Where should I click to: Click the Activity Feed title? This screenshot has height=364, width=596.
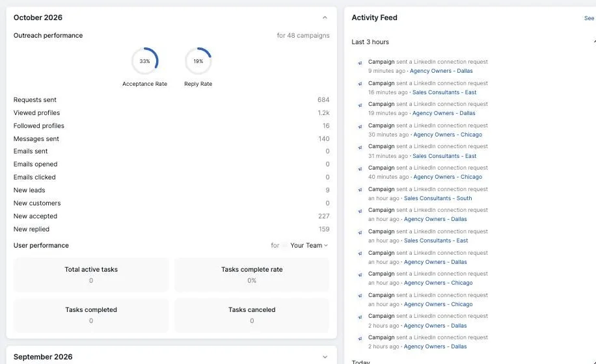click(x=374, y=18)
